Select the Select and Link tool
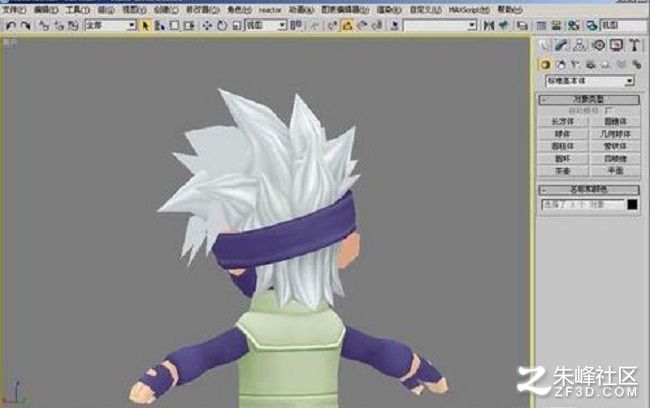Image resolution: width=650 pixels, height=408 pixels. point(44,26)
